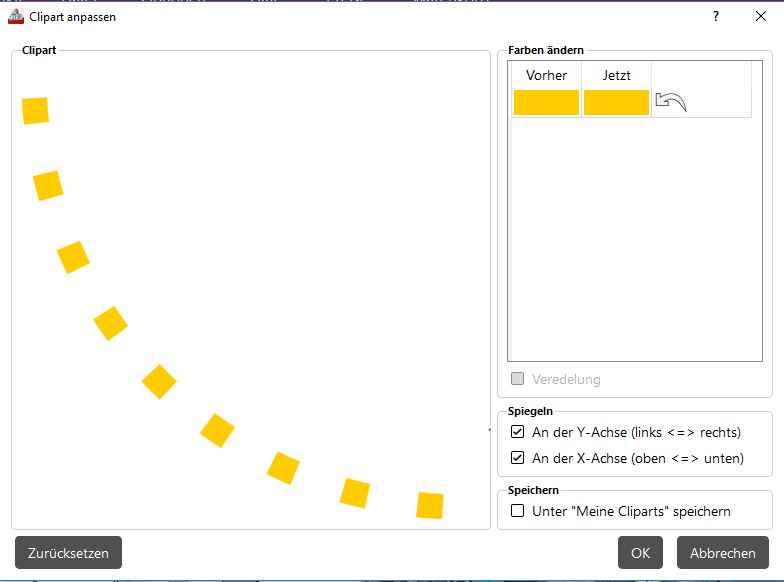
Task: Click the Jetzt column header
Action: click(617, 76)
